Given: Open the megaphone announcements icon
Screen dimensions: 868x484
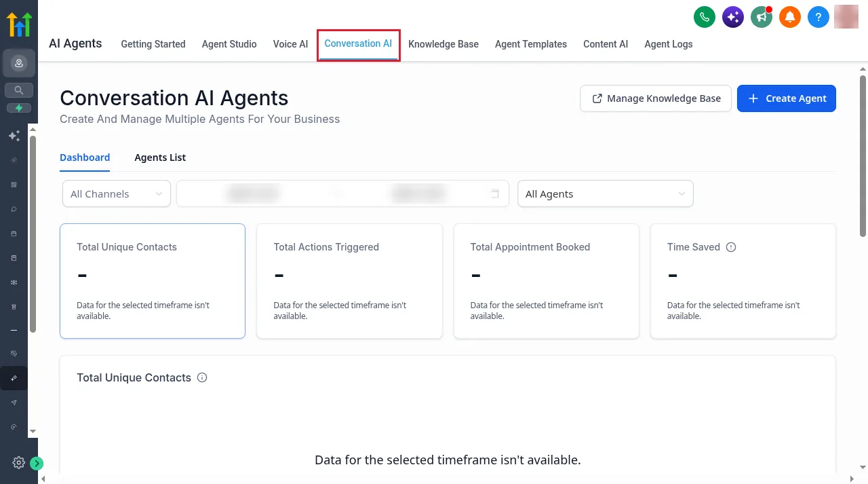Looking at the screenshot, I should pos(762,17).
